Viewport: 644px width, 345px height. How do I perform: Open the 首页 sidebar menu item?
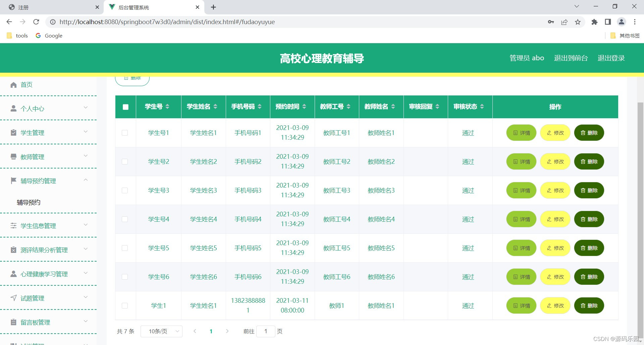[48, 85]
